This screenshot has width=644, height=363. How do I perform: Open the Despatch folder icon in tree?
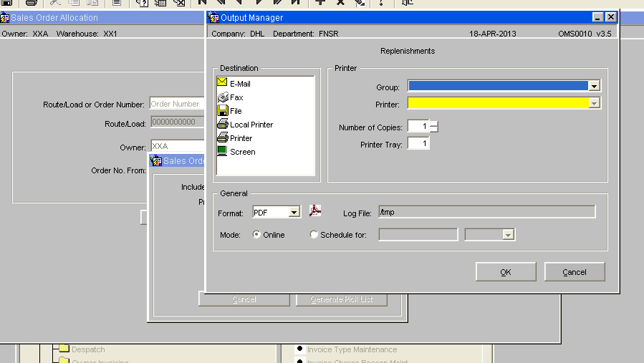pos(64,349)
